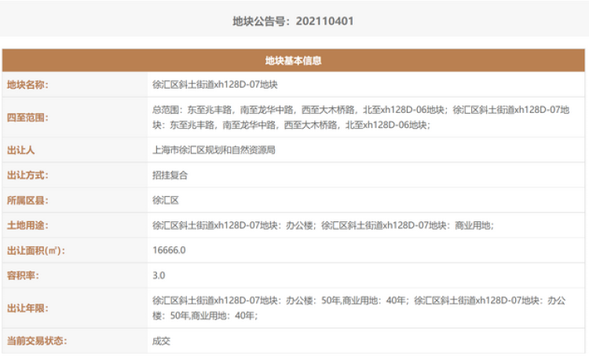Click the 所属区县 row label
Screen dimensions: 589x364
coord(27,200)
